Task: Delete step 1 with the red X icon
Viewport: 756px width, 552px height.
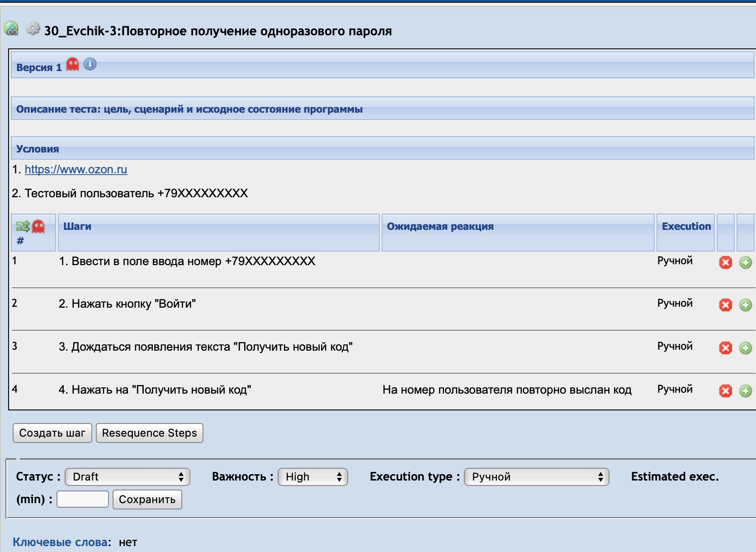Action: 726,262
